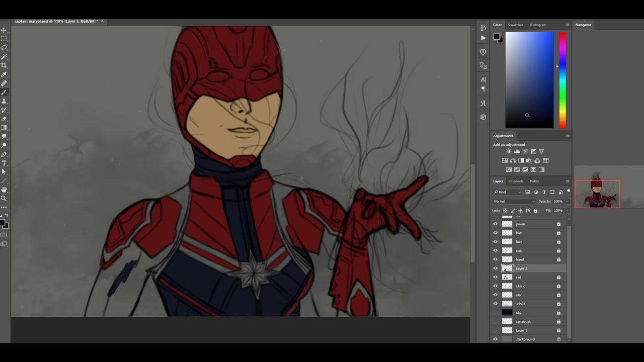Click the foreground color swatch in toolbar
The image size is (644, 362).
pos(3,223)
